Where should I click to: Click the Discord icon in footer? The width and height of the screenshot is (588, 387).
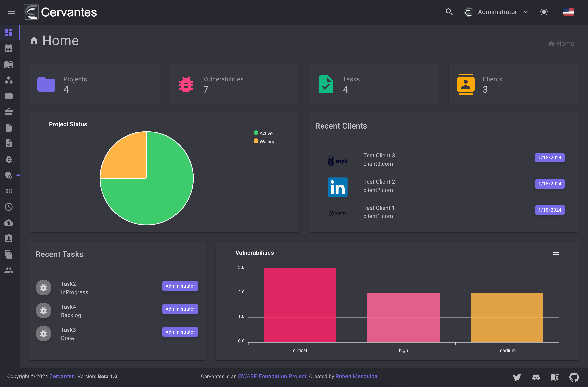coord(536,377)
